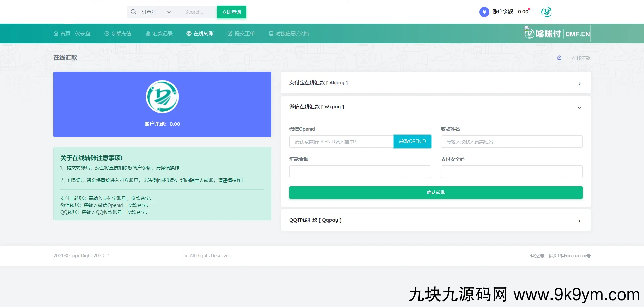644x307 pixels.
Task: Click the DMF.CN brand logo
Action: click(557, 34)
